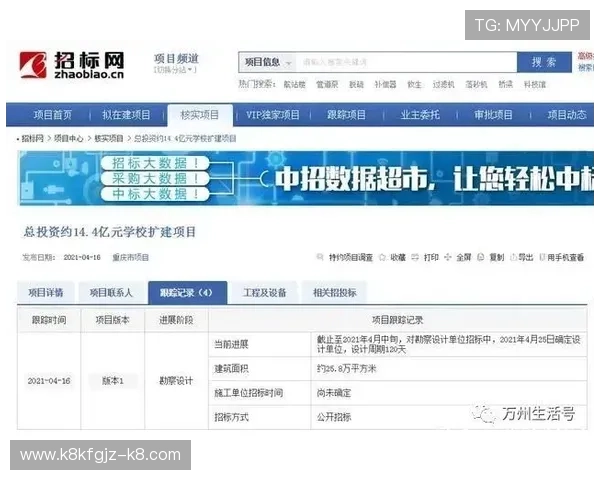Click the hot search term 补偿器
Viewport: 600px width, 480px height.
pyautogui.click(x=385, y=85)
